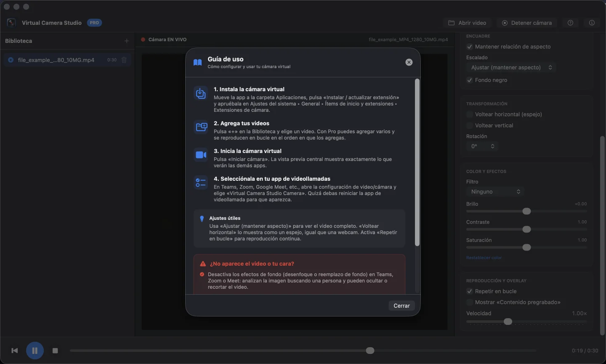Skip back to the start of the video
Viewport: 606px width, 364px height.
tap(15, 351)
